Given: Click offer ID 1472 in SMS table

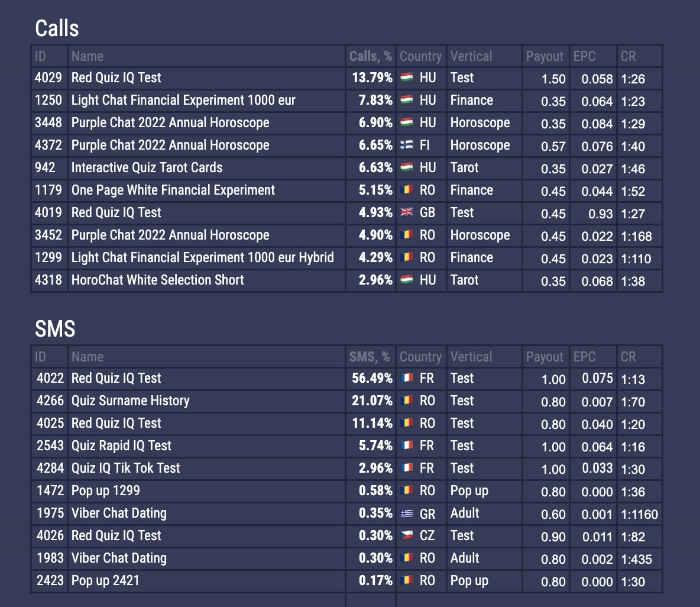Looking at the screenshot, I should pos(50,490).
